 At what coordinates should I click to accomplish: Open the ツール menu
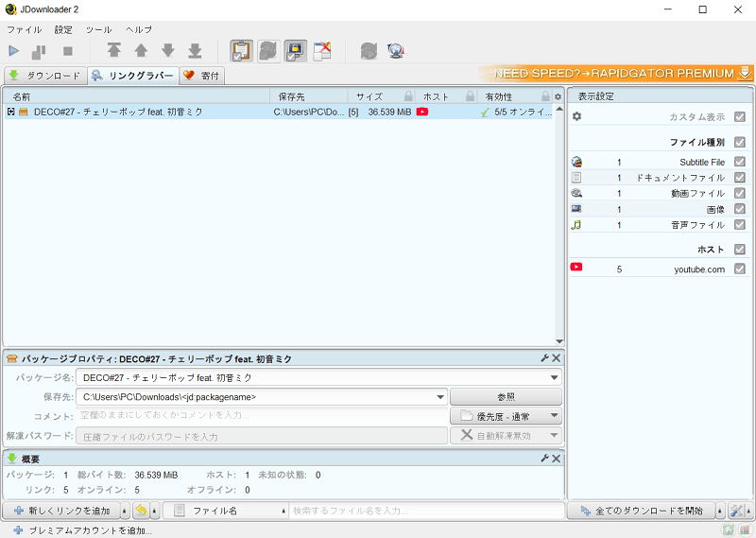click(99, 29)
